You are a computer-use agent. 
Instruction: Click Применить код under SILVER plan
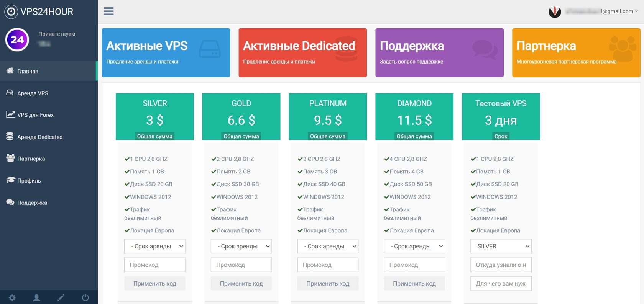pyautogui.click(x=155, y=283)
